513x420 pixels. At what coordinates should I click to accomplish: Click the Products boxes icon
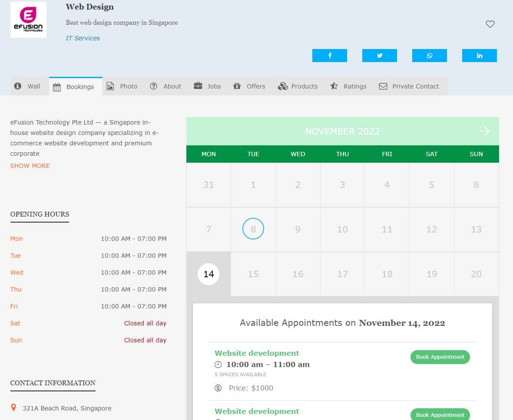pos(283,86)
